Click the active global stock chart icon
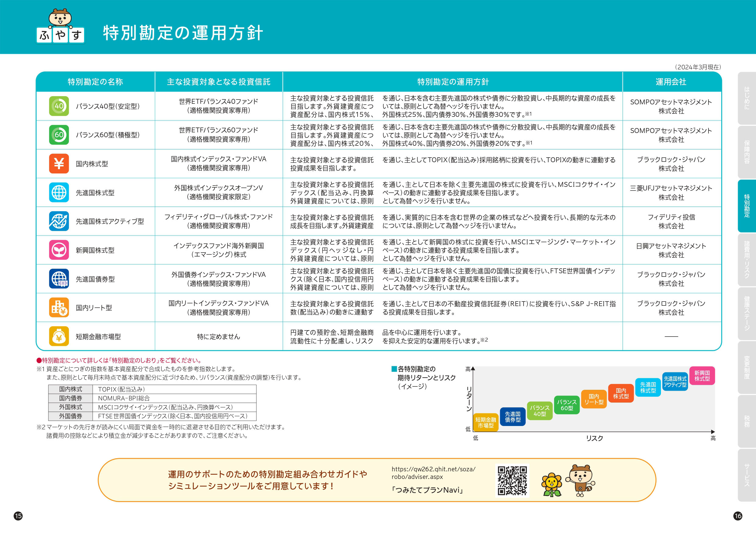756x534 pixels. (59, 221)
